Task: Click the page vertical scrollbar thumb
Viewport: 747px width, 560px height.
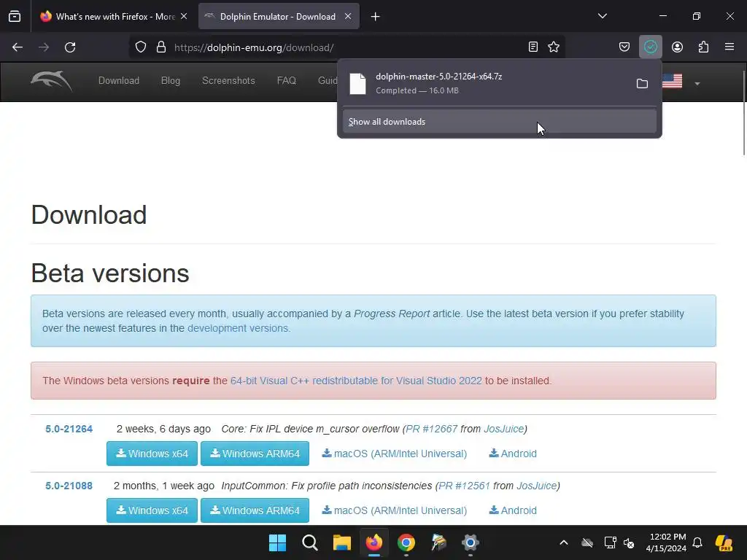Action: pyautogui.click(x=743, y=112)
